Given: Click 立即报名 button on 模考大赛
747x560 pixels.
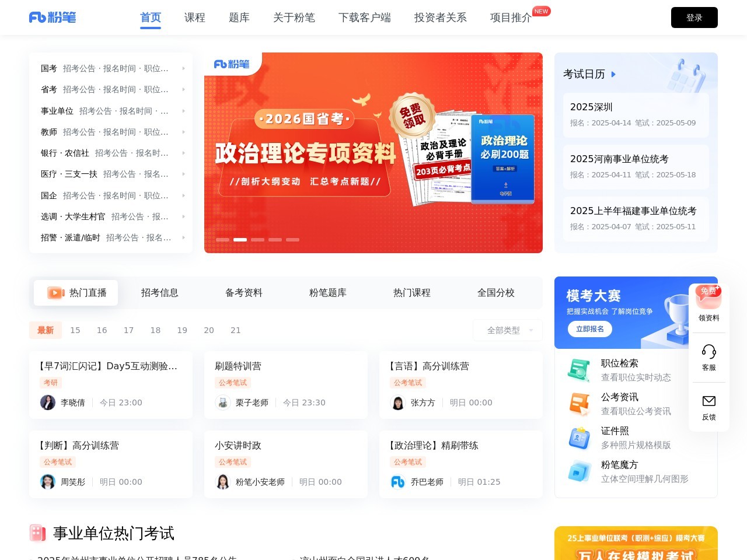Looking at the screenshot, I should point(590,329).
